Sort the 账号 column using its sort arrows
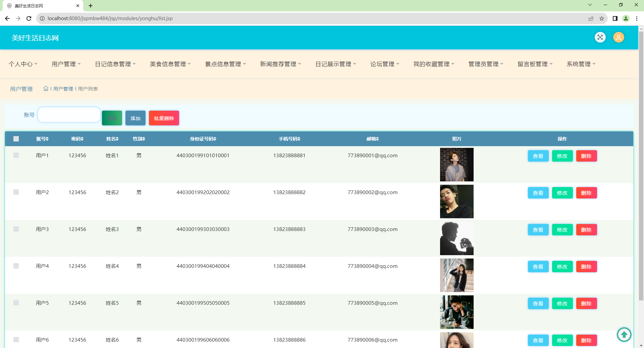 coord(48,139)
